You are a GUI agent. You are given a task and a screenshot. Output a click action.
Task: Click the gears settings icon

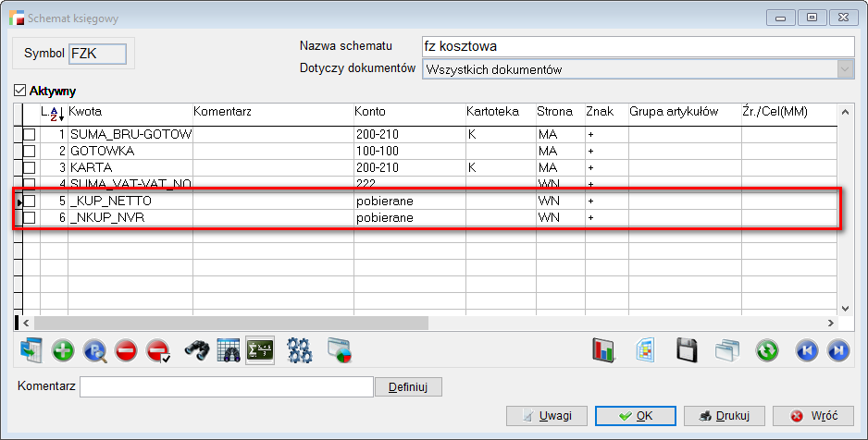[300, 351]
